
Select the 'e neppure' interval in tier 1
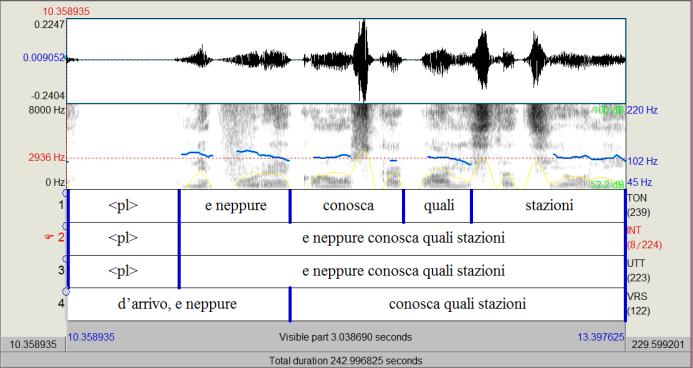[x=235, y=206]
